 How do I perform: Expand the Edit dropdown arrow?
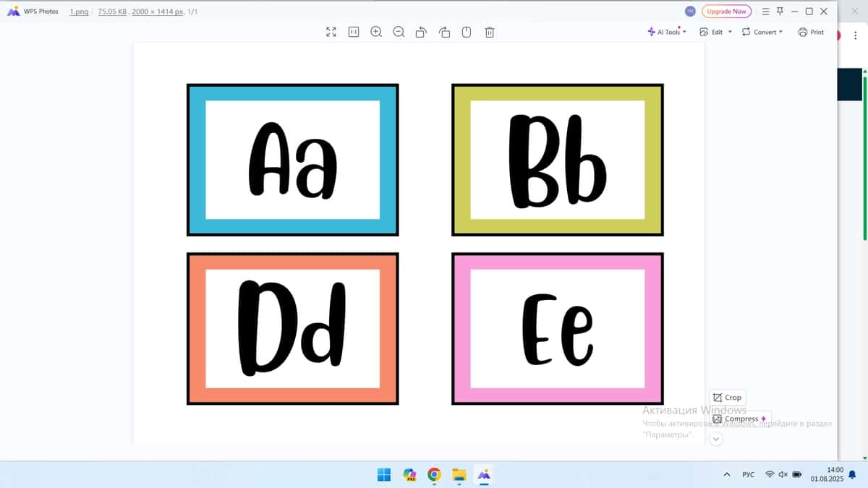(x=730, y=32)
